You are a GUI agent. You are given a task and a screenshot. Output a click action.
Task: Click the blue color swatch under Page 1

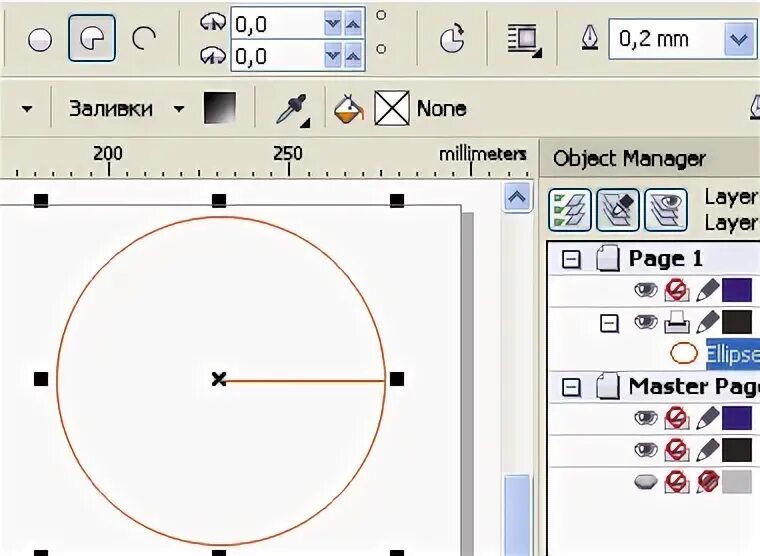(737, 290)
